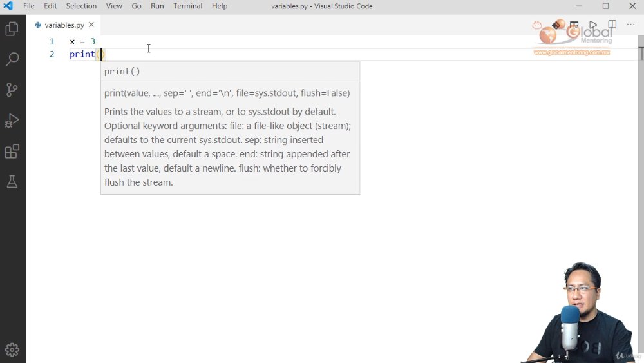Screen dimensions: 644x363
Task: Open the Selection menu
Action: (81, 6)
